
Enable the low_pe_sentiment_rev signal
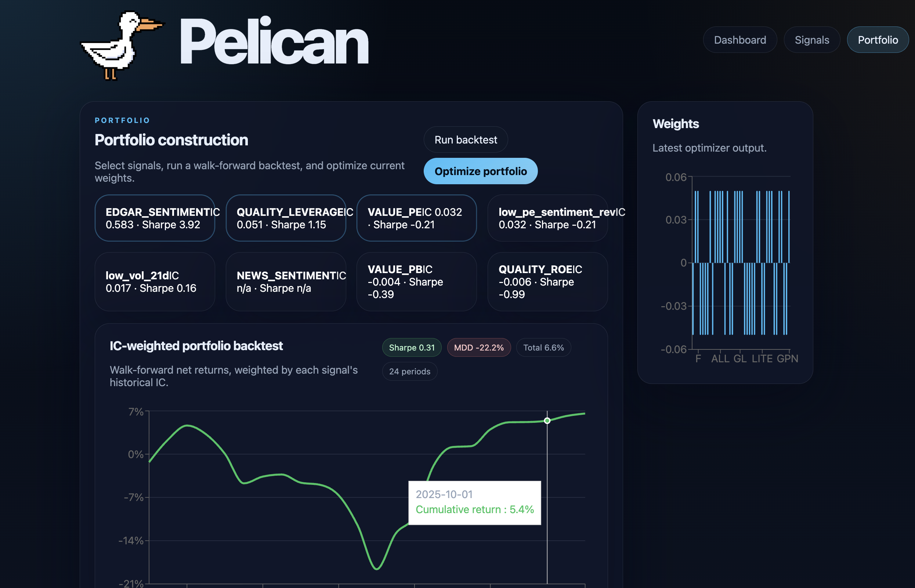(x=547, y=218)
